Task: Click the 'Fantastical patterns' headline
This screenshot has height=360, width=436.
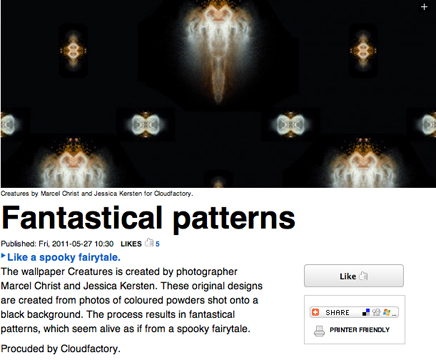Action: click(148, 218)
